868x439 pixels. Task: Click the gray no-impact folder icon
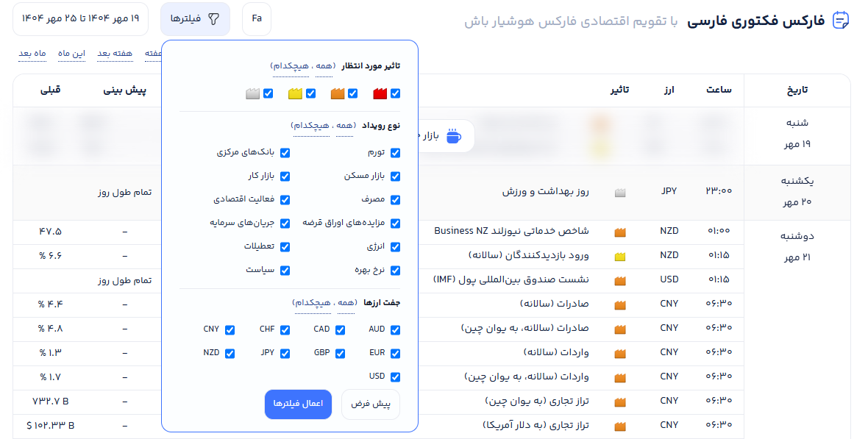coord(252,94)
